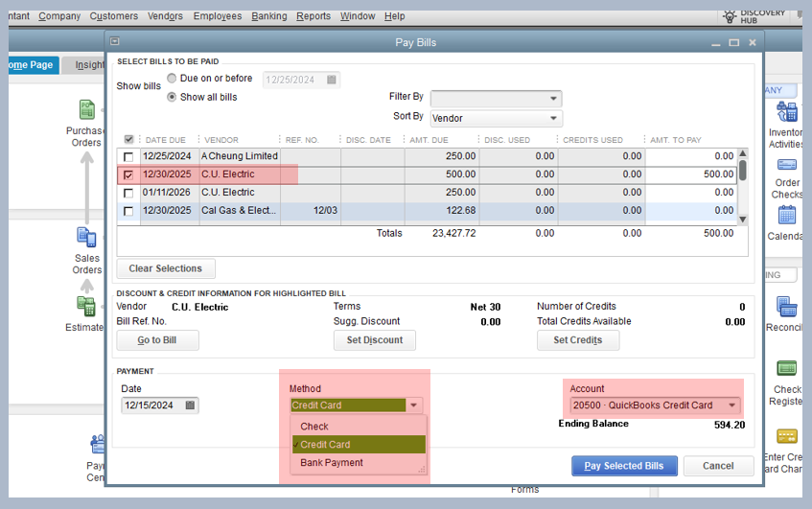Viewport: 812px width, 509px height.
Task: Open the Company menu
Action: pos(59,16)
